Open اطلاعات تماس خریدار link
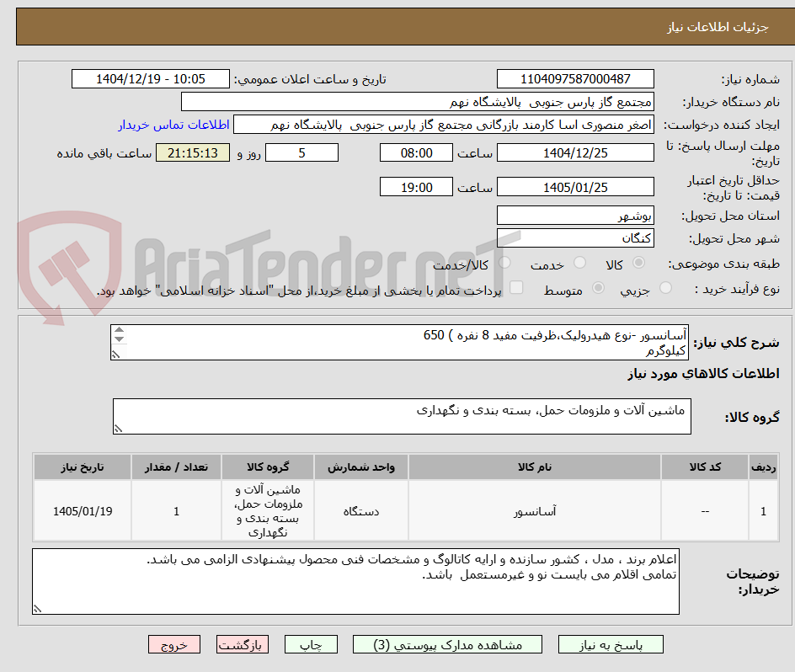 click(x=173, y=125)
